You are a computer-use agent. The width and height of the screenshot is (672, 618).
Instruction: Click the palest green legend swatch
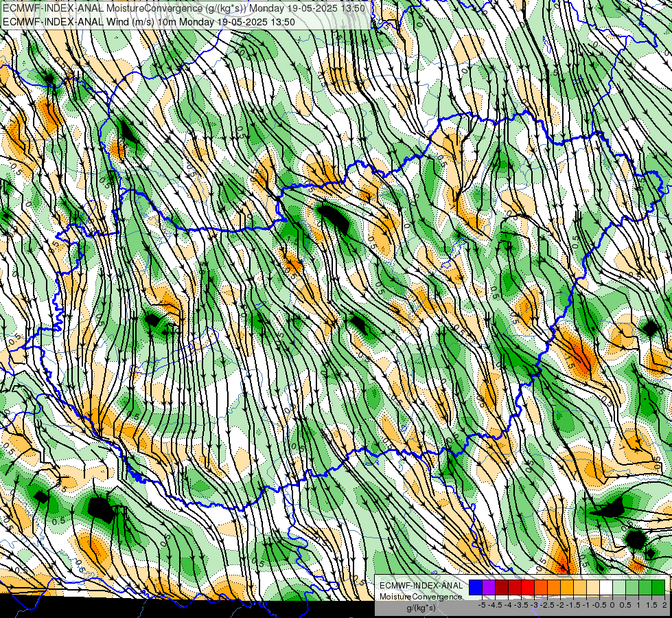coord(619,587)
